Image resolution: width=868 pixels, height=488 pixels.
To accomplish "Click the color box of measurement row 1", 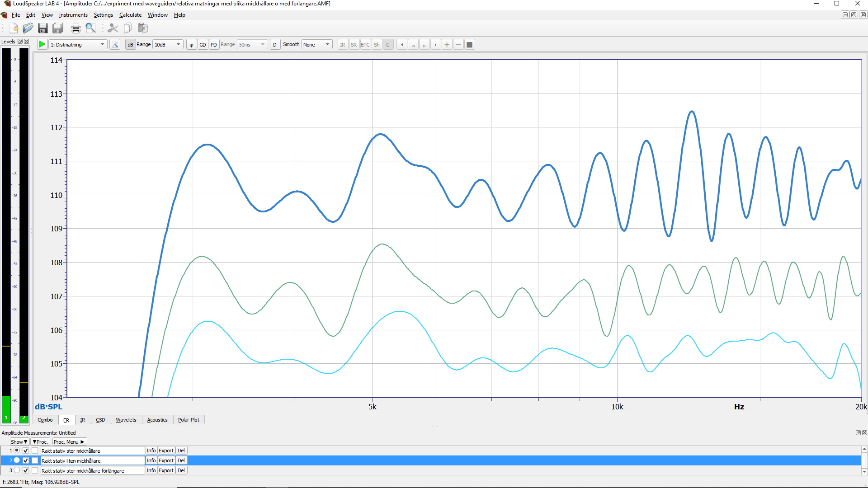I will [x=35, y=450].
